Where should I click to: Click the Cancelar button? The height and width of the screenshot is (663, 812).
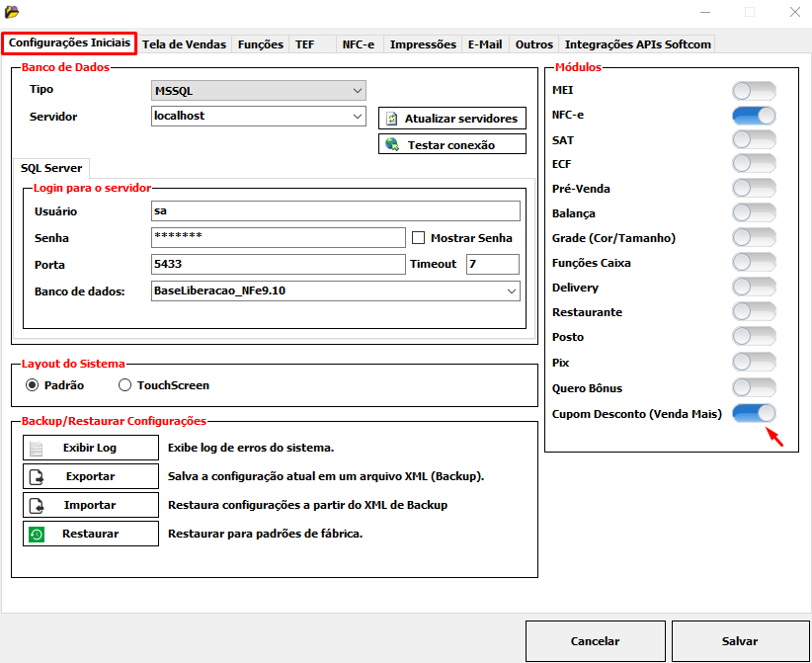(x=595, y=641)
